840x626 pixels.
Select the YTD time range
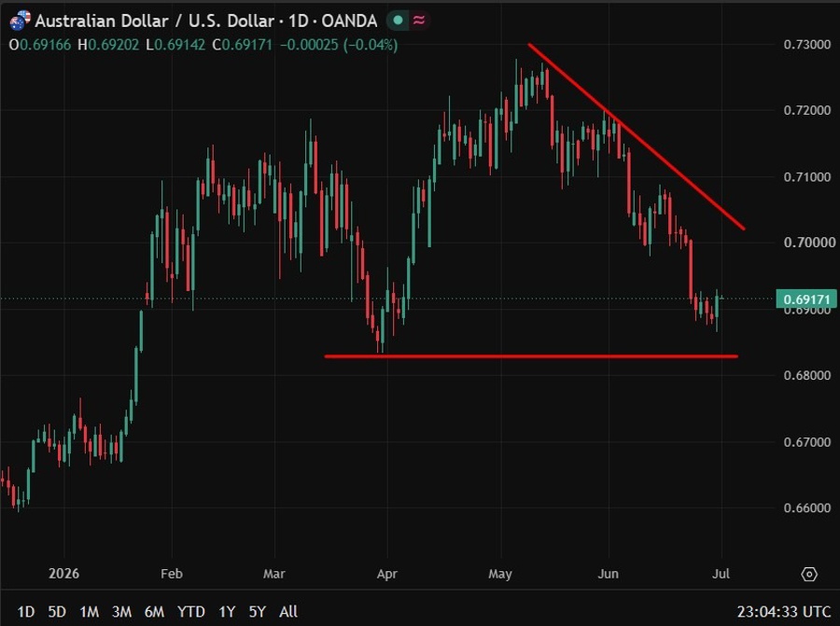[191, 612]
